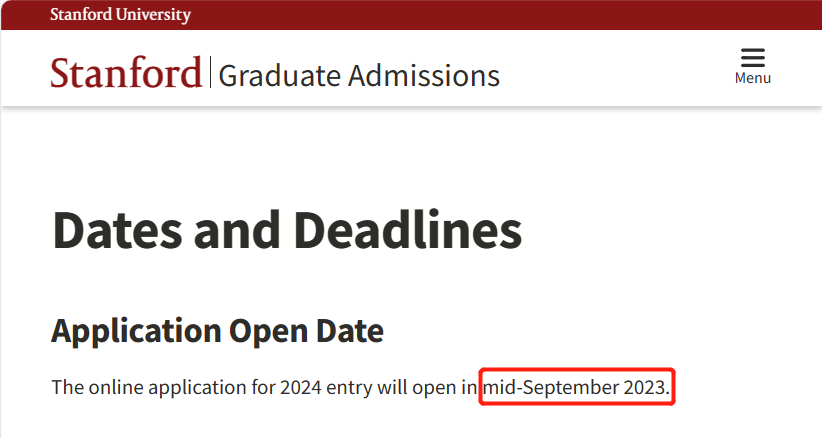Click the Stanford wordmark logo
822x438 pixels.
tap(126, 72)
